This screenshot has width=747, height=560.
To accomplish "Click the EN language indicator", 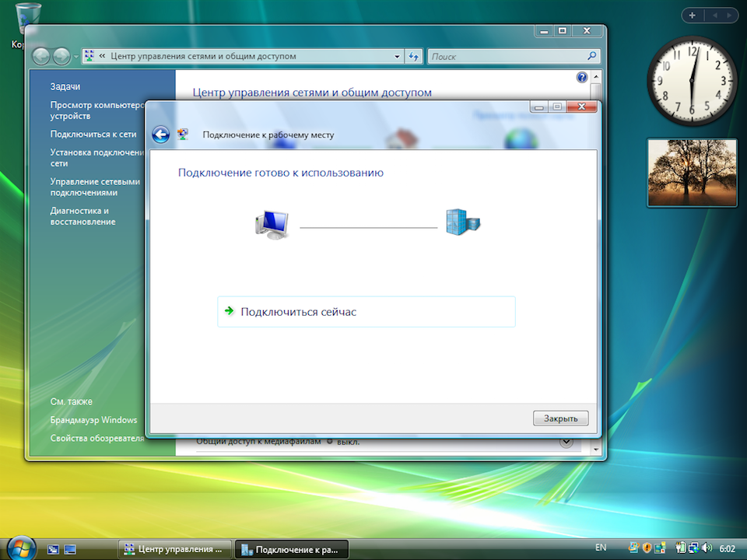I will [601, 548].
